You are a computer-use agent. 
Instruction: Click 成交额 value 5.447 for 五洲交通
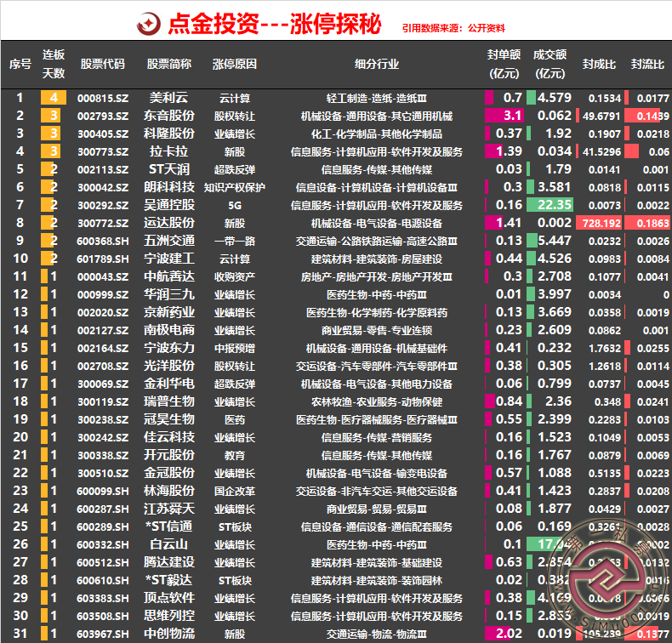[x=554, y=241]
